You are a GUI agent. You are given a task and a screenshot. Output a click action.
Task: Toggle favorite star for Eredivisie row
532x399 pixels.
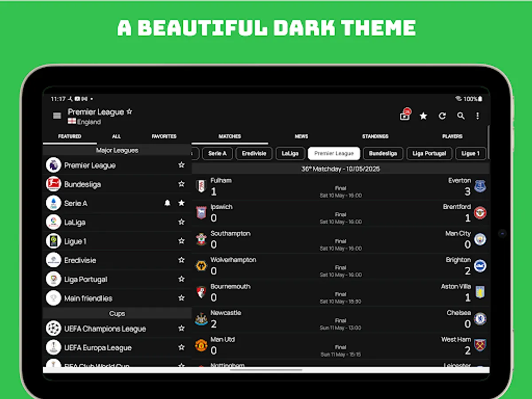[181, 260]
